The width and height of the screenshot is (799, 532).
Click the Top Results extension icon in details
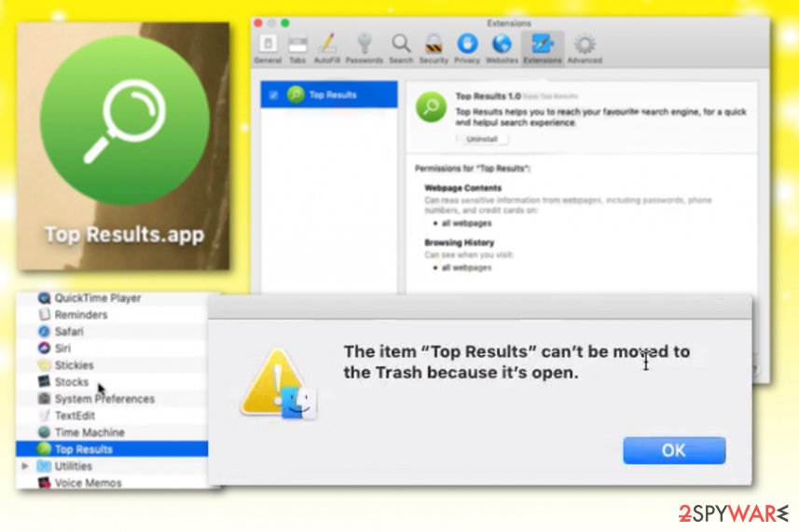click(x=431, y=107)
